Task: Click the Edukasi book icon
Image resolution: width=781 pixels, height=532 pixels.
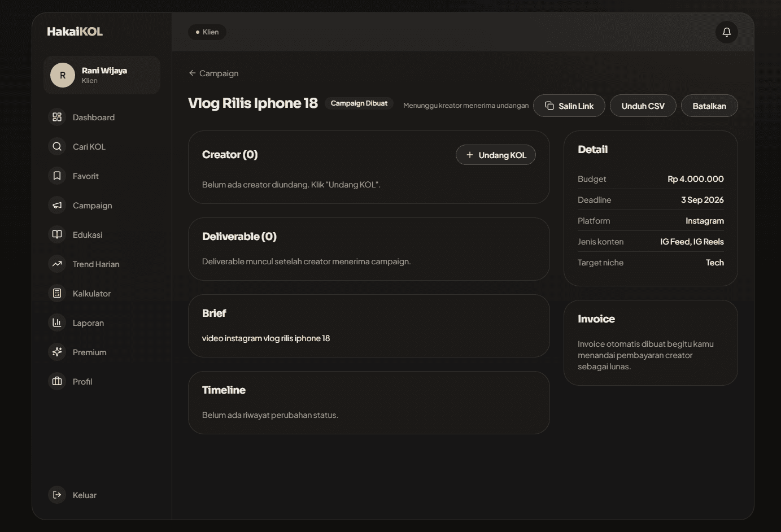Action: pos(57,234)
